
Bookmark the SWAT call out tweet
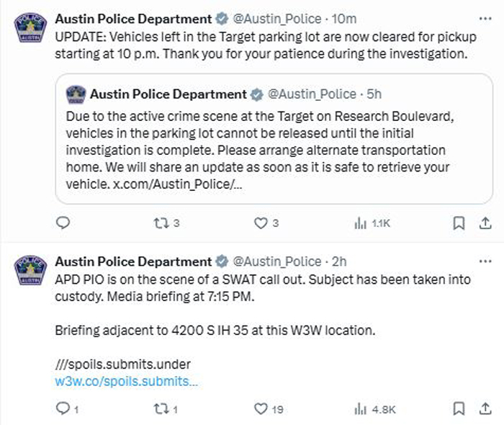tap(459, 409)
